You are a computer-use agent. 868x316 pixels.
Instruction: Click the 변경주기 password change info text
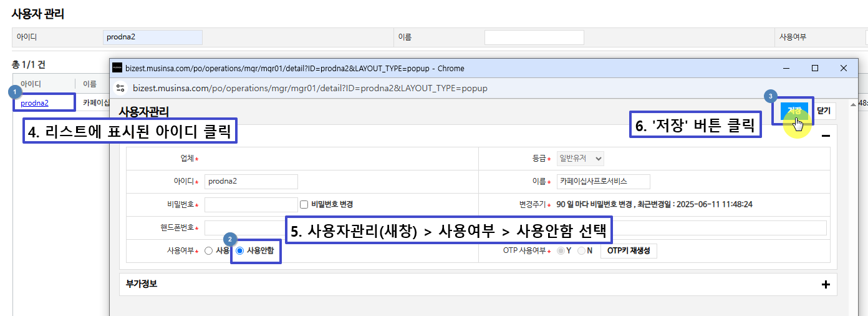pos(655,204)
